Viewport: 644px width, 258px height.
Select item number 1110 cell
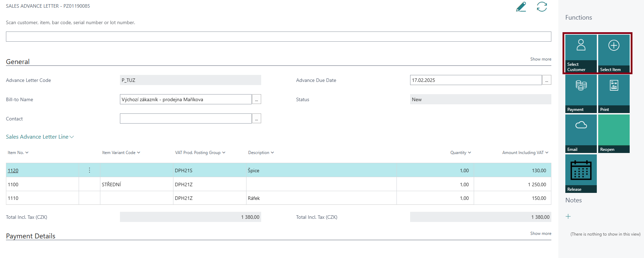pos(42,198)
